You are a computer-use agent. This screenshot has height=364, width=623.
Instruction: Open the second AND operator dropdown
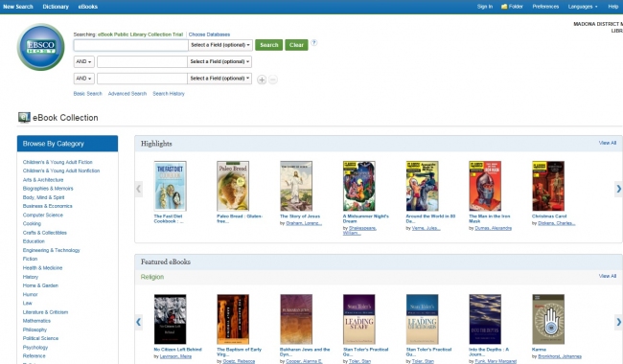pyautogui.click(x=83, y=79)
